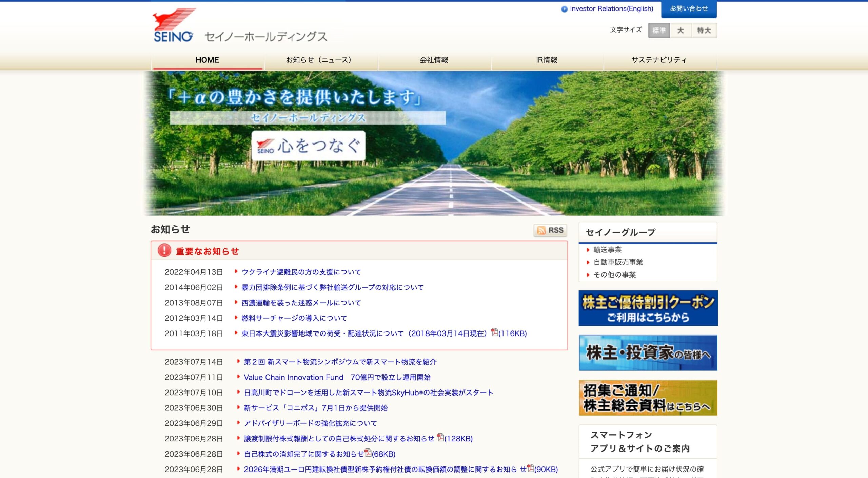Click the スマートフォン アプリ＆サイトのご案内 heading
This screenshot has width=868, height=478.
pos(640,441)
